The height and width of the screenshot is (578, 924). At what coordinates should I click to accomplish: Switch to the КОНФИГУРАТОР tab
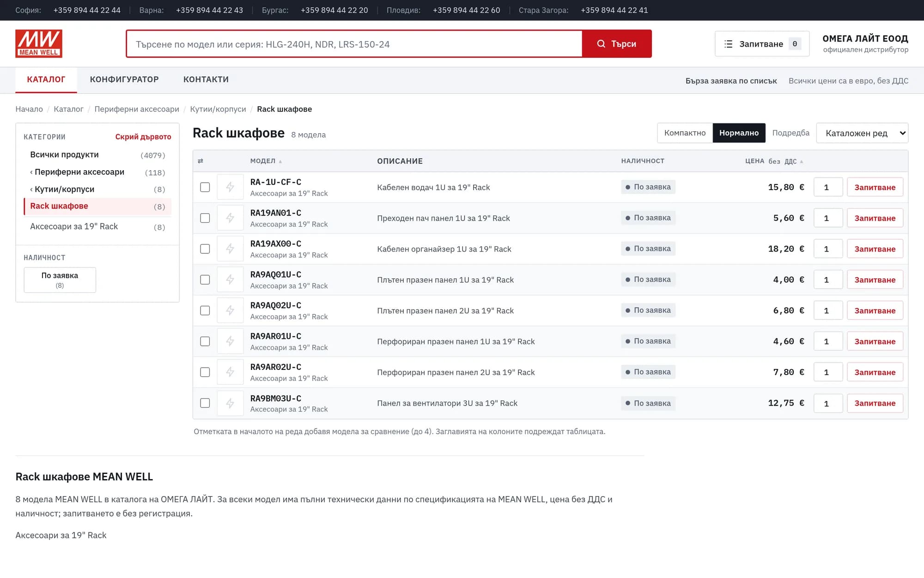click(124, 80)
